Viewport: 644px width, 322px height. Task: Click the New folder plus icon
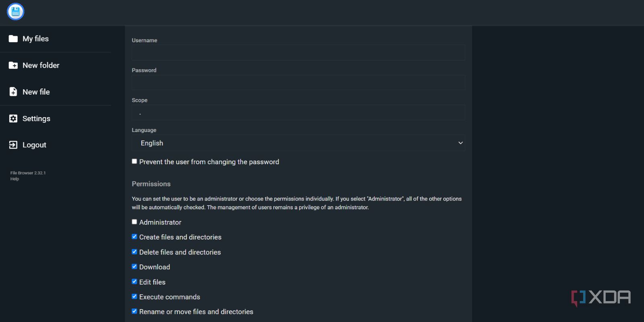[x=13, y=65]
